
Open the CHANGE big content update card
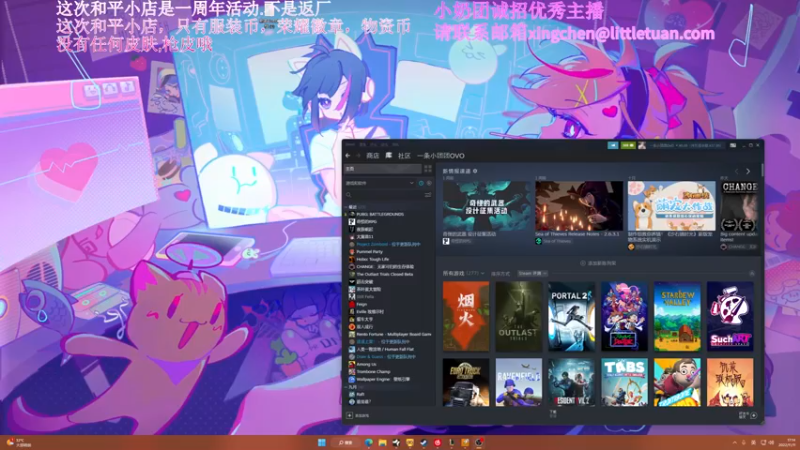[738, 206]
